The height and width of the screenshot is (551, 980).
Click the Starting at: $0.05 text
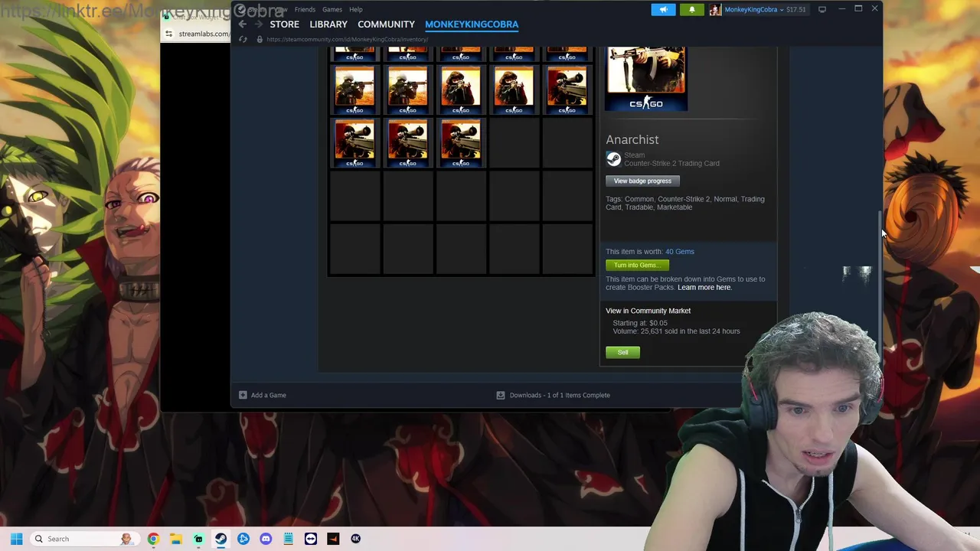(640, 323)
